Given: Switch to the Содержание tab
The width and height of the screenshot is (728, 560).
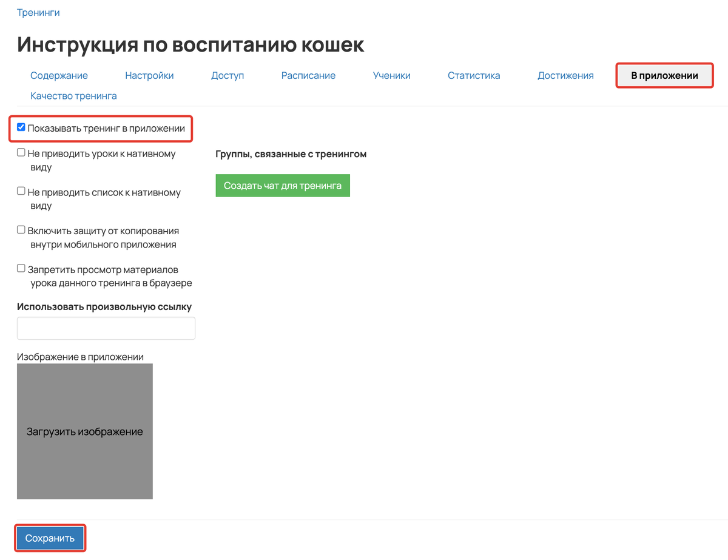Looking at the screenshot, I should 59,76.
